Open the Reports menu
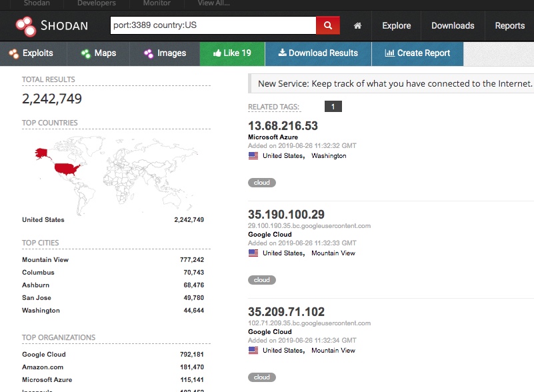Screen dimensions: 534x392 tap(509, 25)
